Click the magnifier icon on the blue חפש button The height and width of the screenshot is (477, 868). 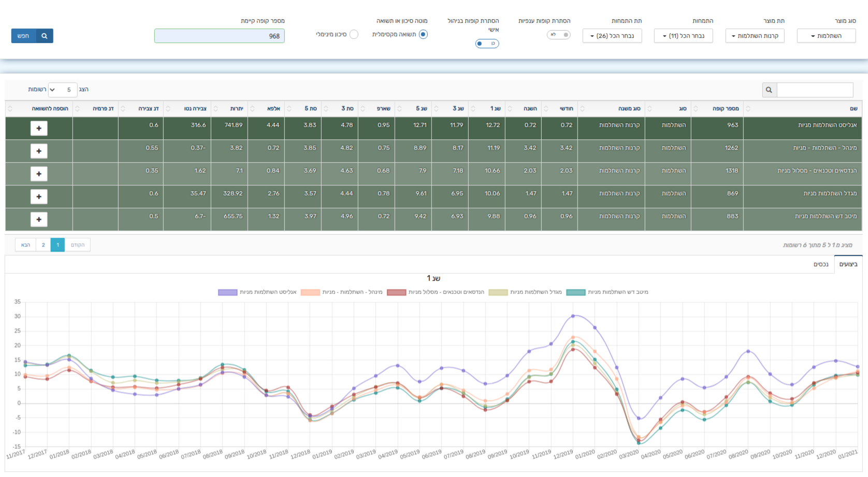45,36
